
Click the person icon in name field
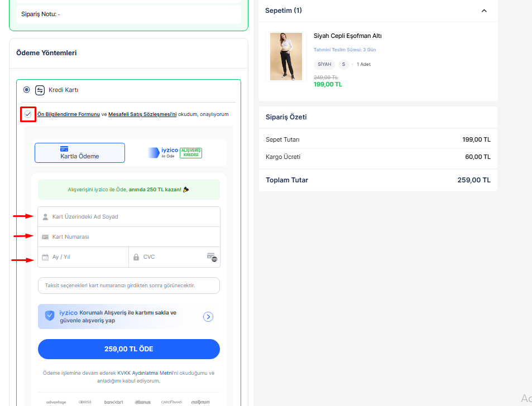coord(45,217)
